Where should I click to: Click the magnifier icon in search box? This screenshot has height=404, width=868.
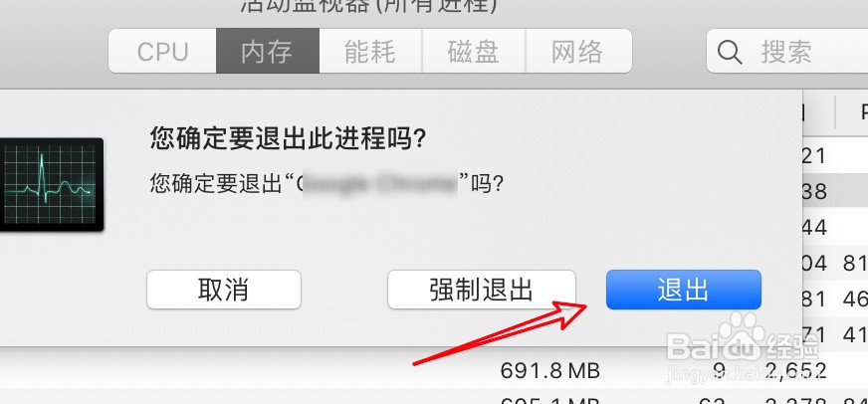(x=730, y=52)
